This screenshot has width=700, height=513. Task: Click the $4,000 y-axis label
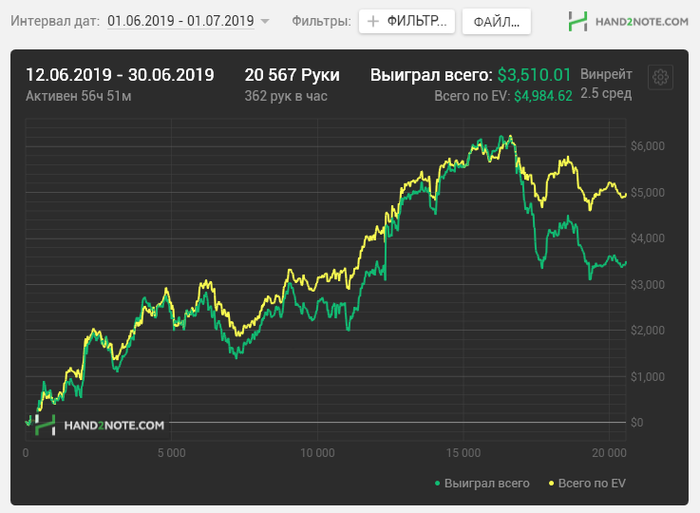[647, 238]
